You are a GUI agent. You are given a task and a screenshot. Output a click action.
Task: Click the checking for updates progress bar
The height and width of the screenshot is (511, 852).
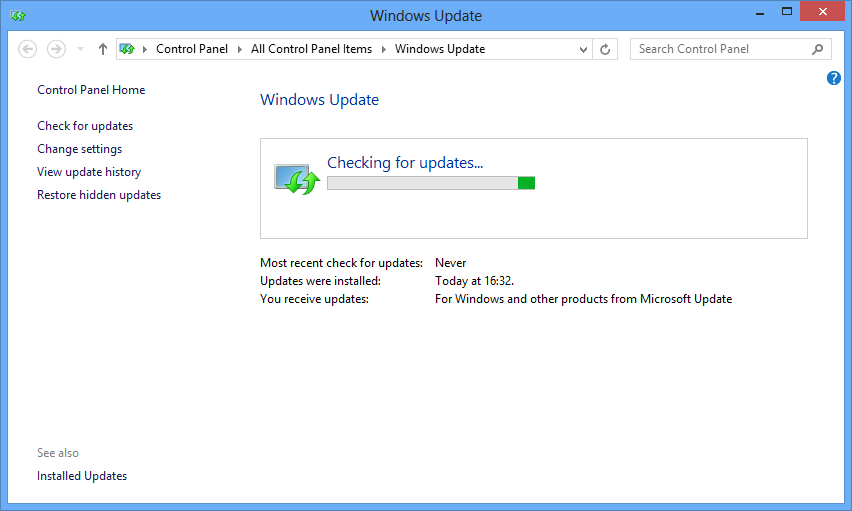(431, 183)
